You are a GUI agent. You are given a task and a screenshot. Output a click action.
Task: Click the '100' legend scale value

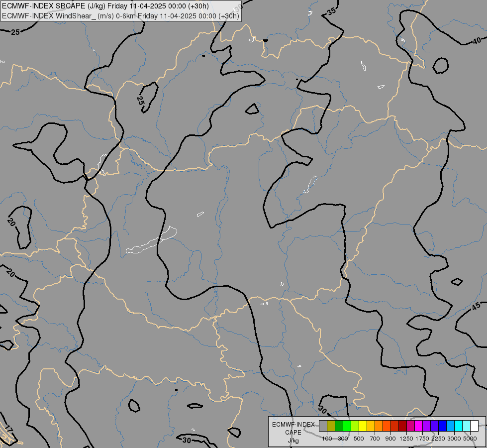pos(327,439)
